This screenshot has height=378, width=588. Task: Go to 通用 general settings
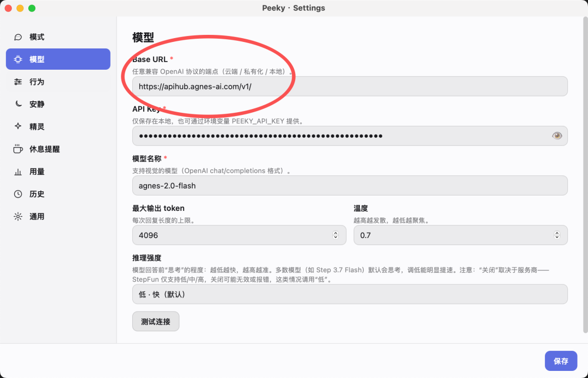(x=58, y=216)
